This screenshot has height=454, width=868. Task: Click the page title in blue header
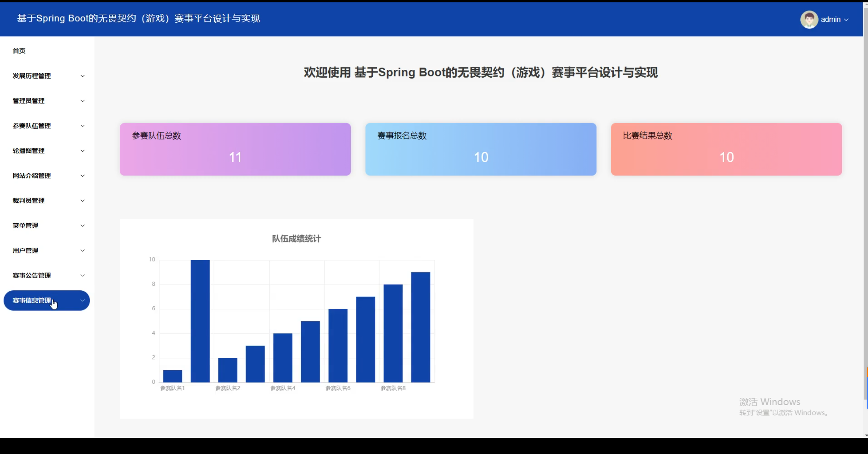(x=138, y=18)
